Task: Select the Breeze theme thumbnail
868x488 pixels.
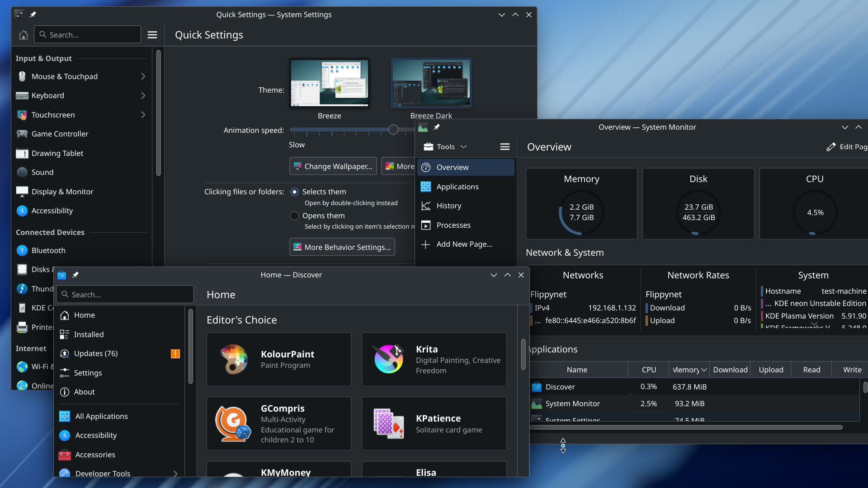Action: pos(330,84)
